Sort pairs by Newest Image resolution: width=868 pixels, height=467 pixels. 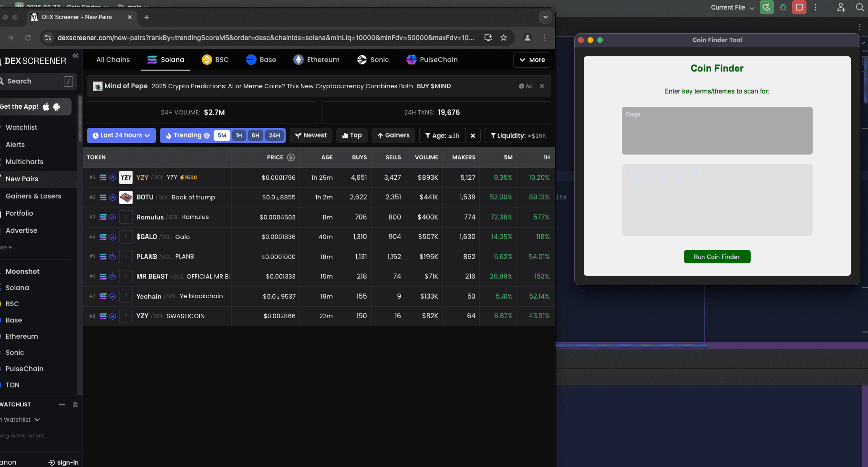[x=311, y=135]
